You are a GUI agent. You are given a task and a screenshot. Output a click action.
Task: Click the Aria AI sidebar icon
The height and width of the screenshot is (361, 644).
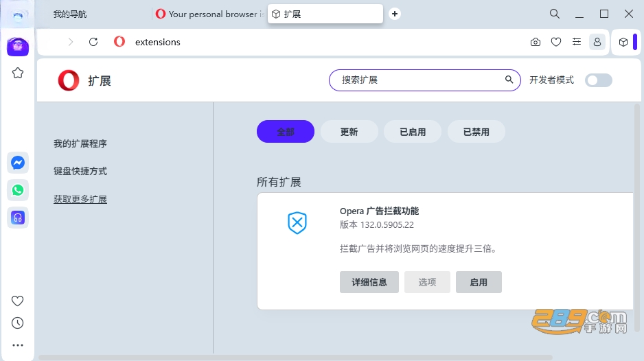(18, 46)
